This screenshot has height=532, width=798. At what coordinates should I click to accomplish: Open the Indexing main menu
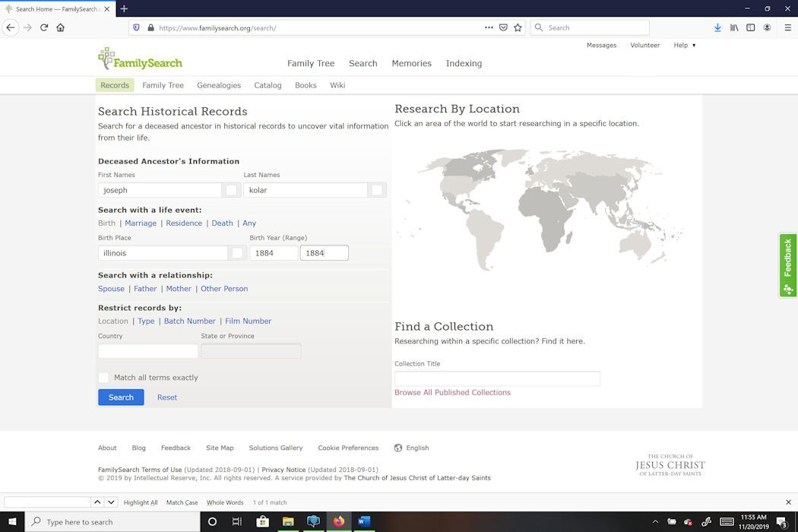pos(464,63)
